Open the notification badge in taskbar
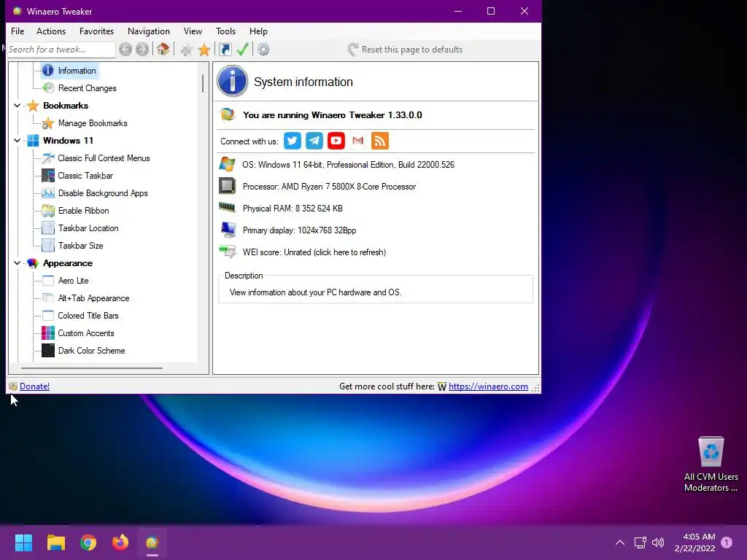This screenshot has height=560, width=747. click(x=727, y=542)
